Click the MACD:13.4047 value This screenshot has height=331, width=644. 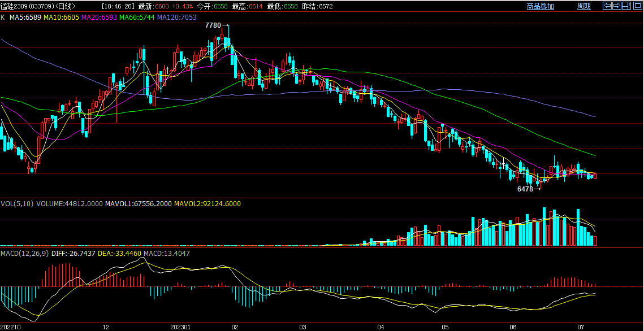click(x=167, y=254)
